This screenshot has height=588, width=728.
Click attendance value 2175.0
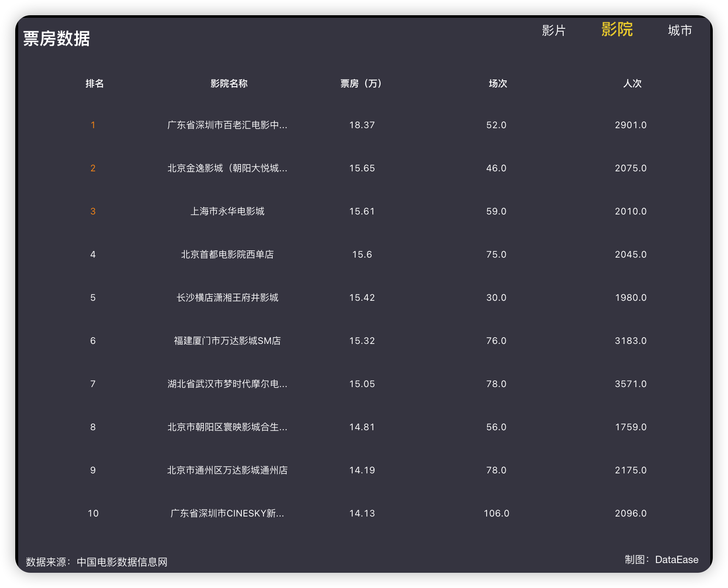point(631,470)
